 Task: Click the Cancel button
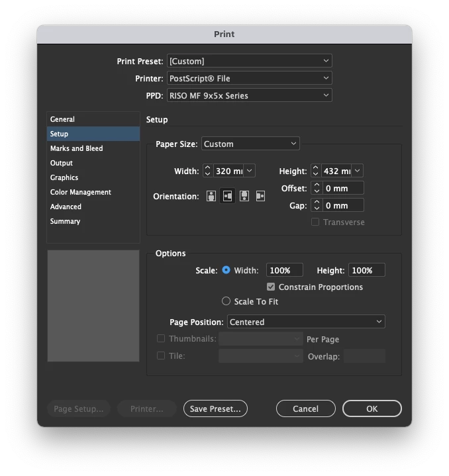[305, 408]
